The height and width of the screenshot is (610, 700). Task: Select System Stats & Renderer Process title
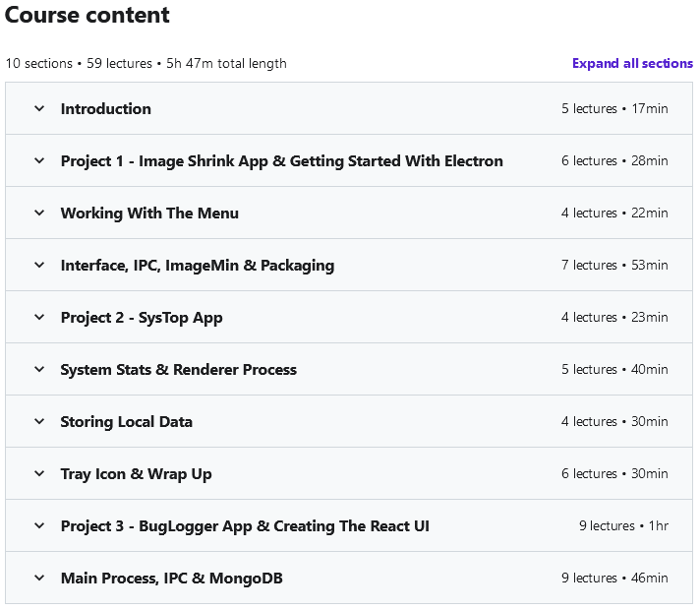(179, 370)
